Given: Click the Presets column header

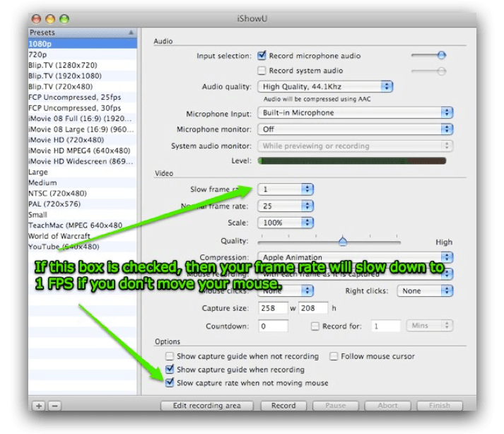Looking at the screenshot, I should coord(83,33).
